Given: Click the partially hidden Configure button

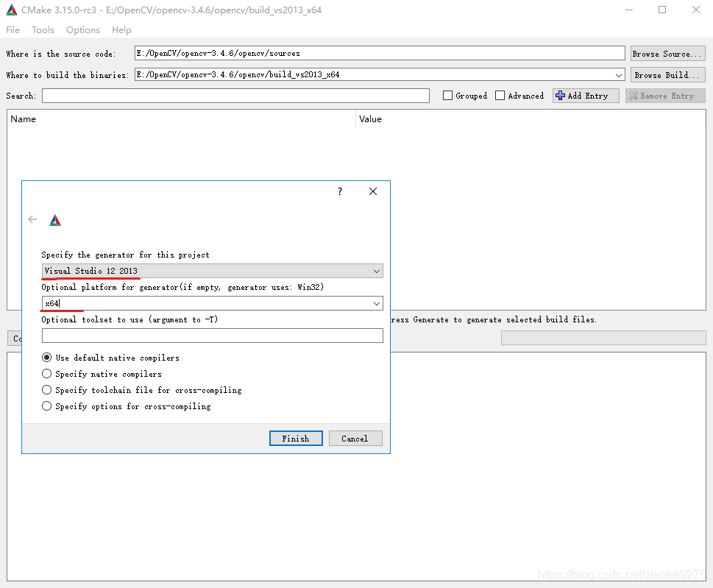Looking at the screenshot, I should pos(15,339).
